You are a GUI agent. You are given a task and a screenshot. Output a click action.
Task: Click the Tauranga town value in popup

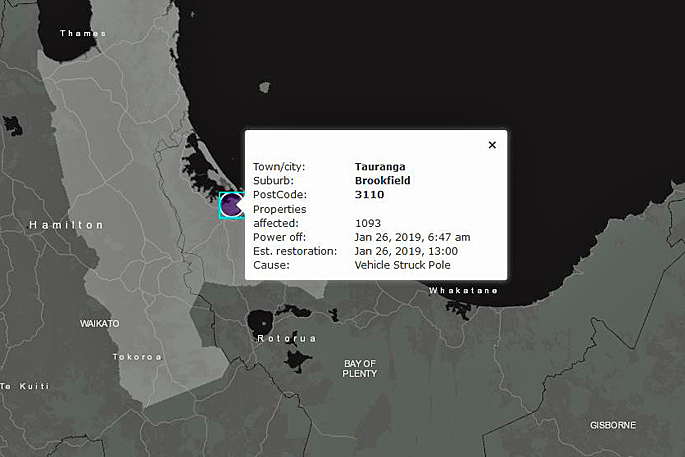381,167
